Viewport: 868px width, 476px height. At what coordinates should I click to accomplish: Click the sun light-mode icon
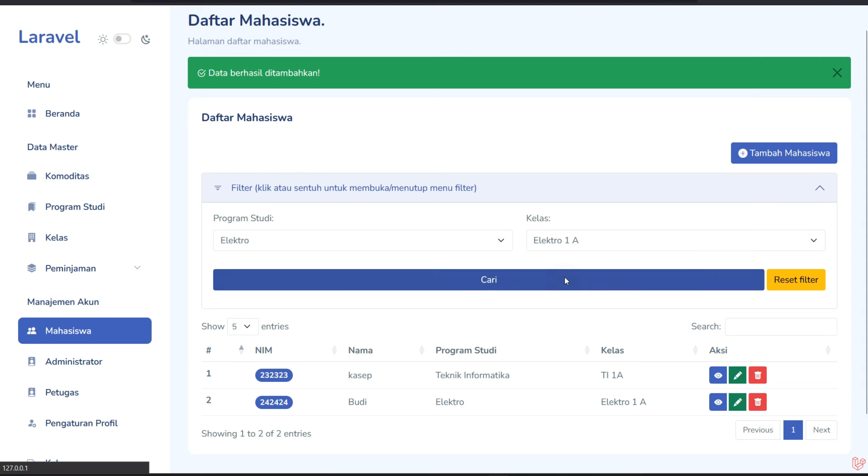click(103, 39)
